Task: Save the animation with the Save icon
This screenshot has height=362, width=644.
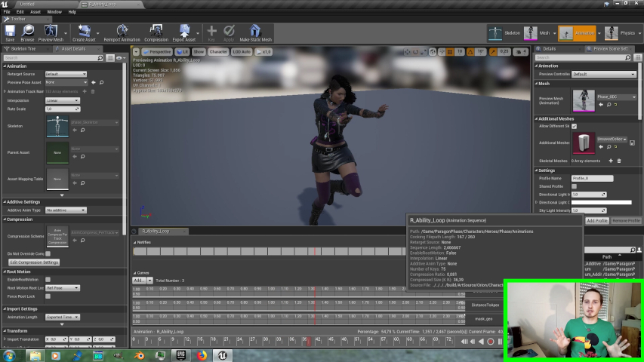Action: (x=10, y=33)
